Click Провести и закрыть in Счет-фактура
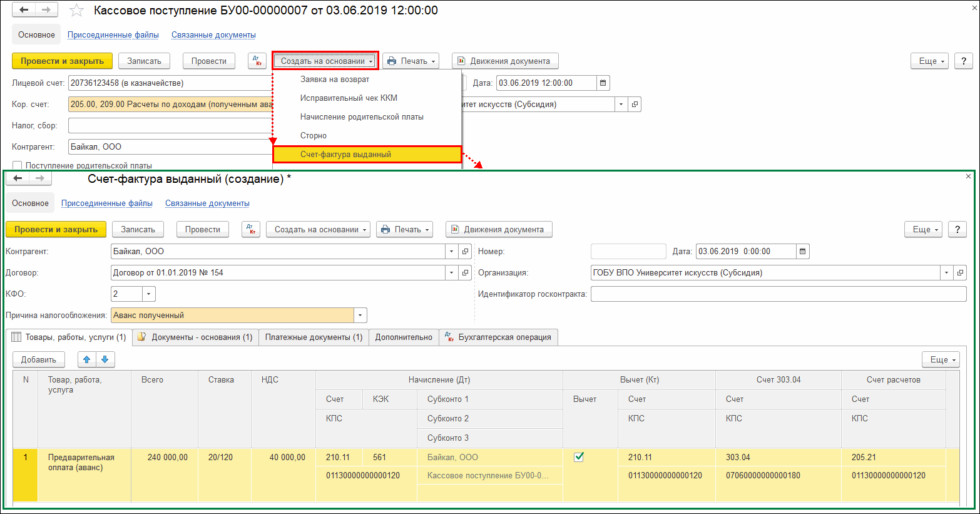This screenshot has height=514, width=980. pyautogui.click(x=56, y=229)
